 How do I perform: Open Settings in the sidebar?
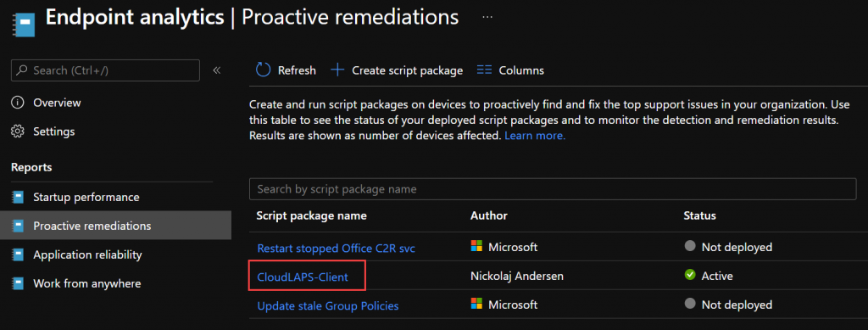pyautogui.click(x=53, y=131)
